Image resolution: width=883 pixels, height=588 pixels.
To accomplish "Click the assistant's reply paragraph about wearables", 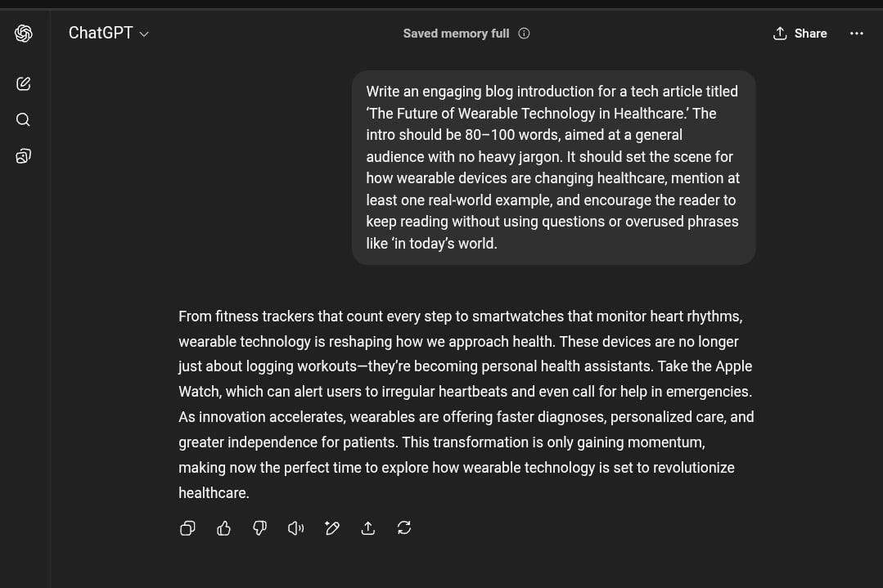I will (x=466, y=405).
